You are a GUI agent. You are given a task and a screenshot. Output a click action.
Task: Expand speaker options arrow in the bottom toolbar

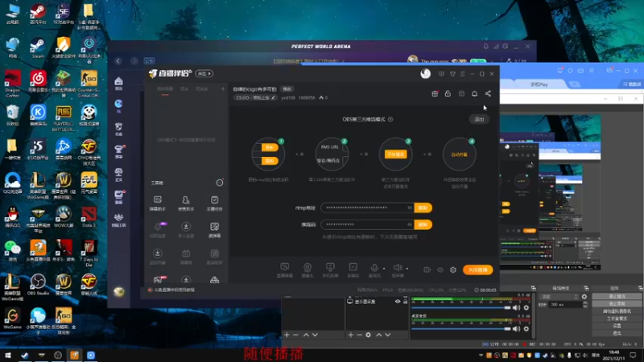click(407, 269)
